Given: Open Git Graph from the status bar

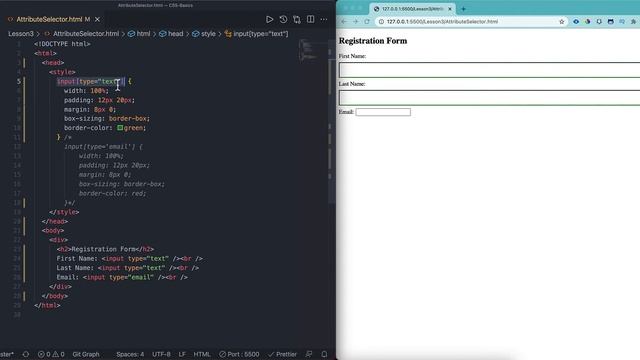Looking at the screenshot, I should click(86, 354).
